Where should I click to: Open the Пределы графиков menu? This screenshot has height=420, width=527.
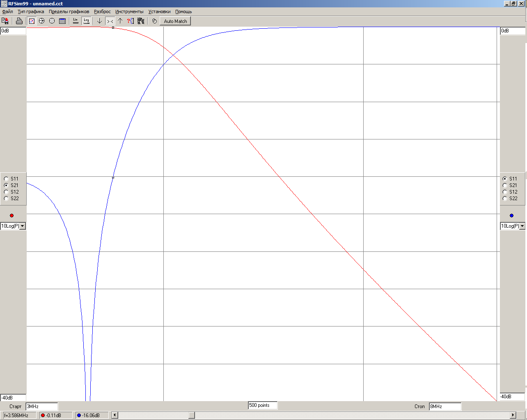pyautogui.click(x=69, y=11)
